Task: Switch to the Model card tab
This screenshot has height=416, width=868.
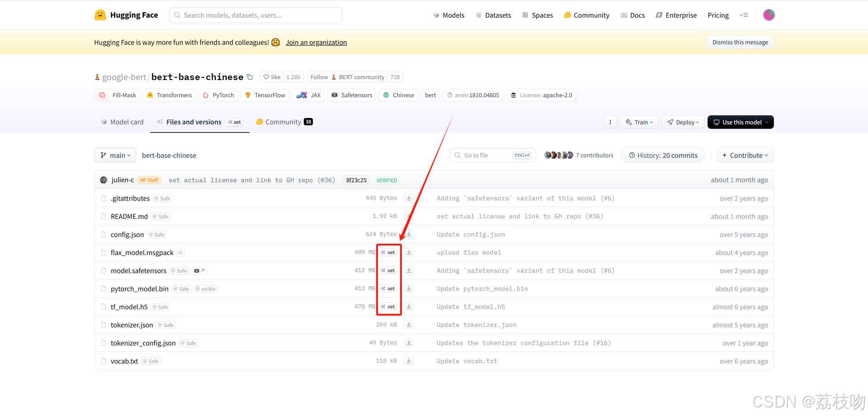Action: 122,122
